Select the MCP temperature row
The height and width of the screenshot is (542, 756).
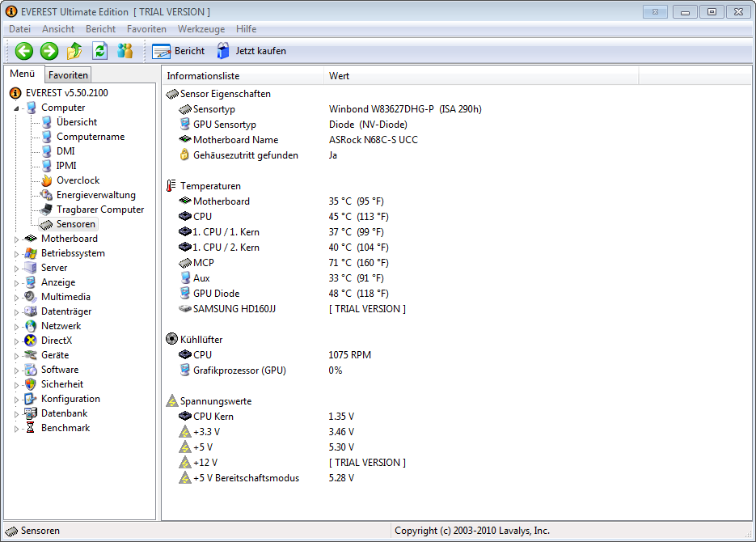tap(283, 263)
